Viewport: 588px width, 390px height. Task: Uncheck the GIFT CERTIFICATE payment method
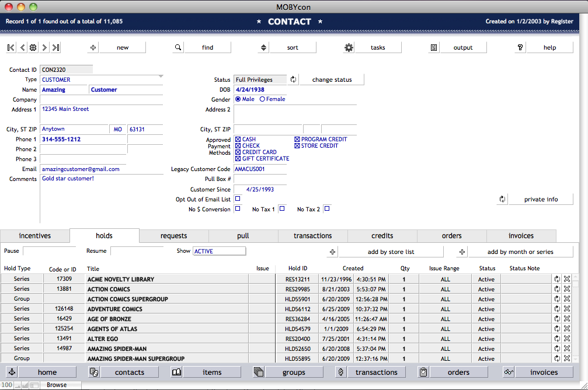coord(238,158)
